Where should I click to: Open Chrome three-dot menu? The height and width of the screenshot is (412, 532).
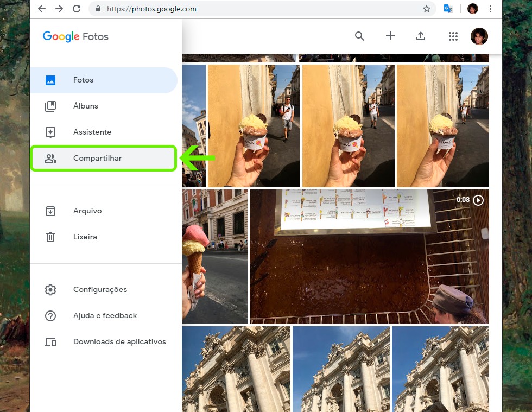(490, 9)
